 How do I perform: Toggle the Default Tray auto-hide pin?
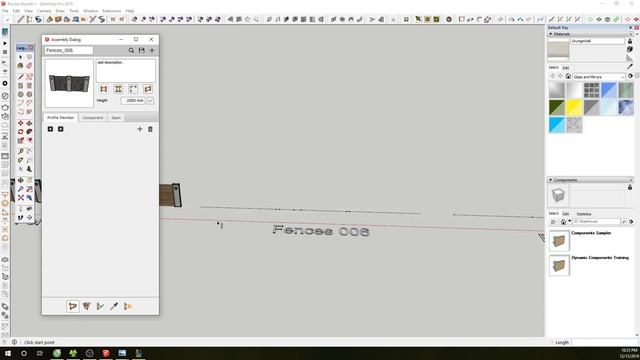pyautogui.click(x=631, y=27)
